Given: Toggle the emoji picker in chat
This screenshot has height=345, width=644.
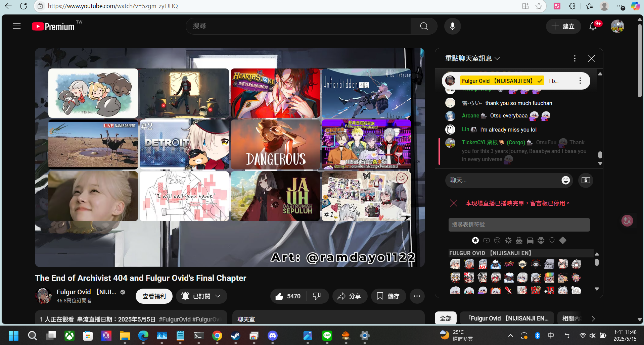Looking at the screenshot, I should 565,180.
